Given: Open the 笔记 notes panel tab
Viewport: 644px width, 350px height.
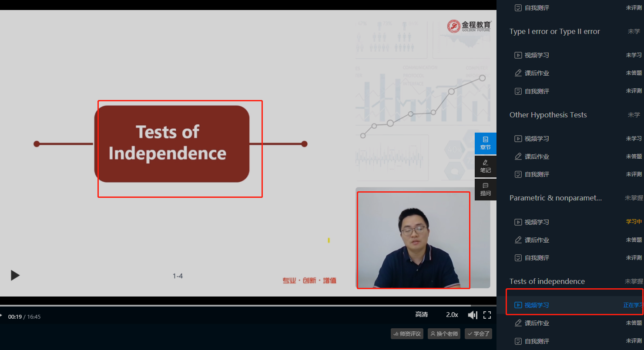Looking at the screenshot, I should (x=485, y=167).
